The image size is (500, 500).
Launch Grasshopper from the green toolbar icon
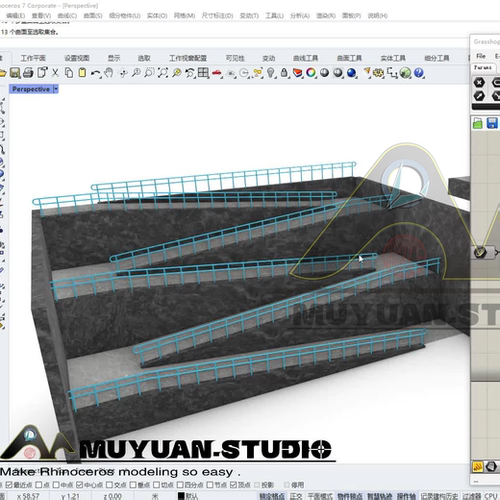coord(405,73)
